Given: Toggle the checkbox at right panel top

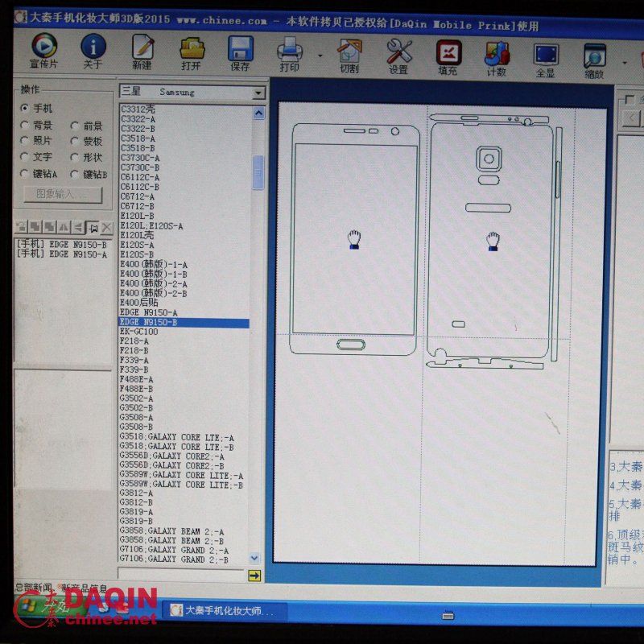Looking at the screenshot, I should 629,99.
